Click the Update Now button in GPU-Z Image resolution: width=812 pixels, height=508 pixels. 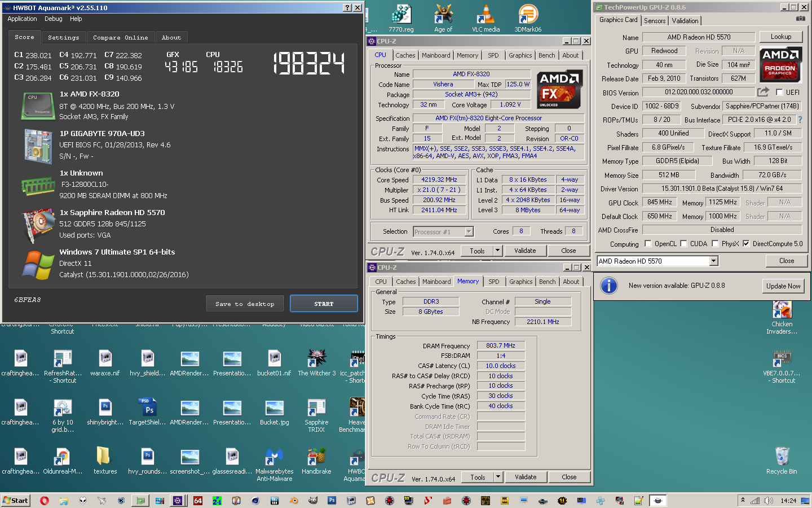point(783,286)
